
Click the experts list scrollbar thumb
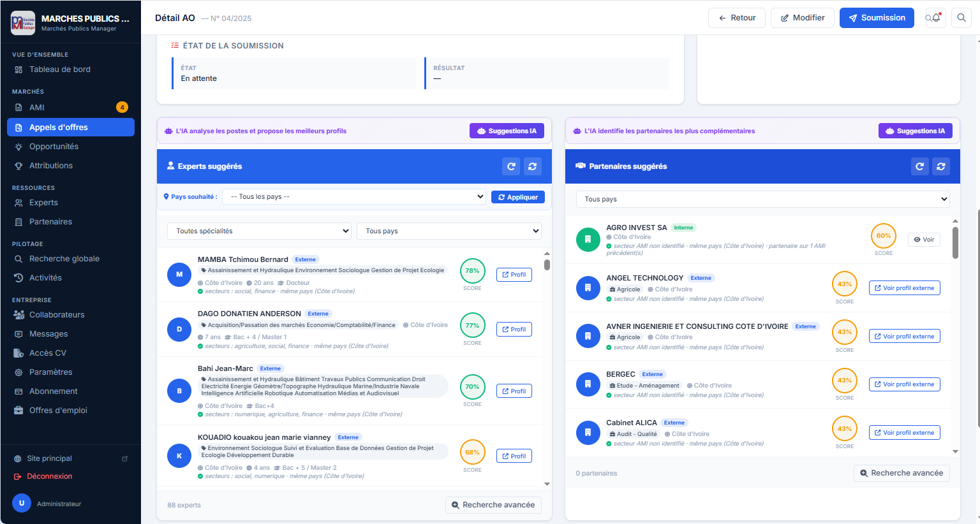pos(547,265)
